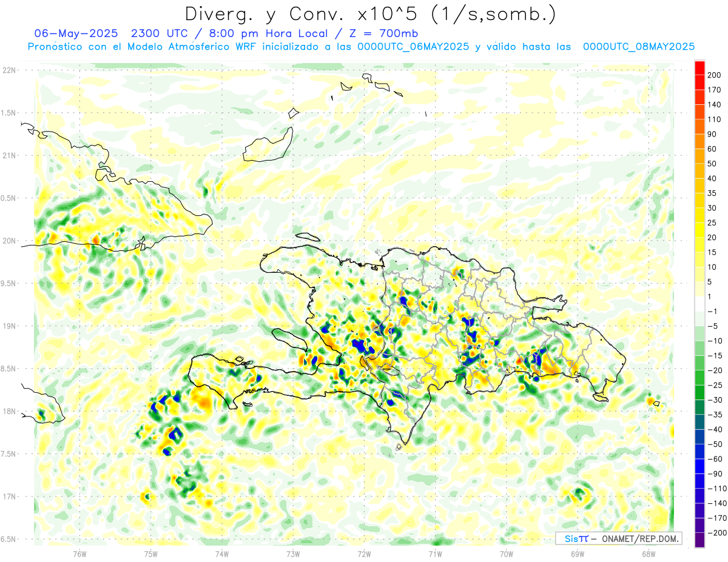Image resolution: width=728 pixels, height=562 pixels.
Task: Click the 75W longitude label
Action: [151, 554]
